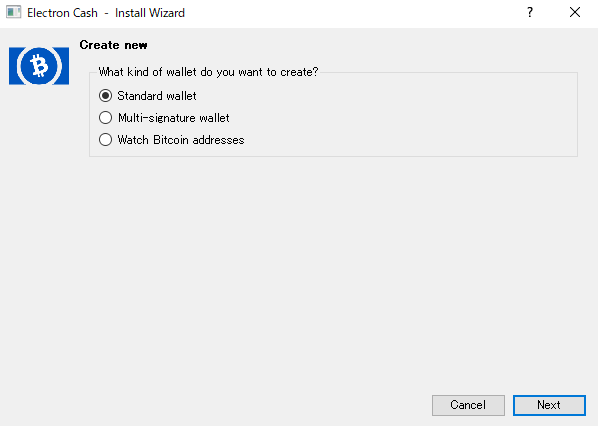
Task: Click the "Standard wallet" label text
Action: 157,96
